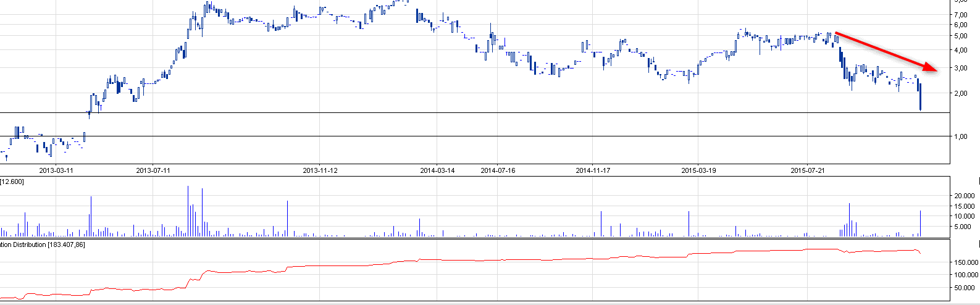Screen dimensions: 980x305
Task: Click the 2015-03-19 date axis label
Action: click(x=699, y=170)
